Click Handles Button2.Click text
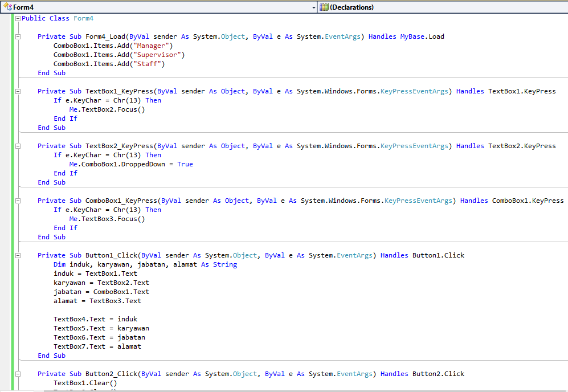This screenshot has height=392, width=568. click(422, 374)
